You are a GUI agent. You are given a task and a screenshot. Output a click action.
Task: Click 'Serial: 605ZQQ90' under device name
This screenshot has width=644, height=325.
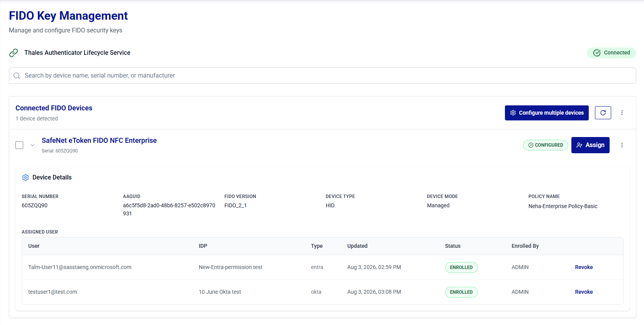pos(59,151)
